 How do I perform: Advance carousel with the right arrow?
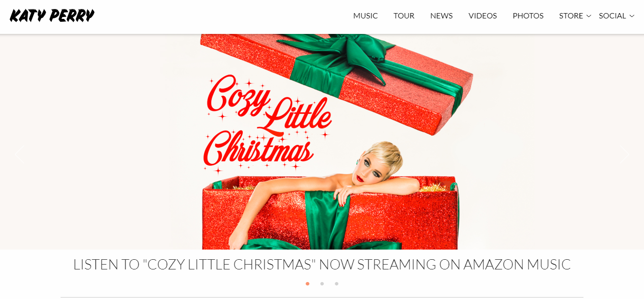tap(625, 155)
